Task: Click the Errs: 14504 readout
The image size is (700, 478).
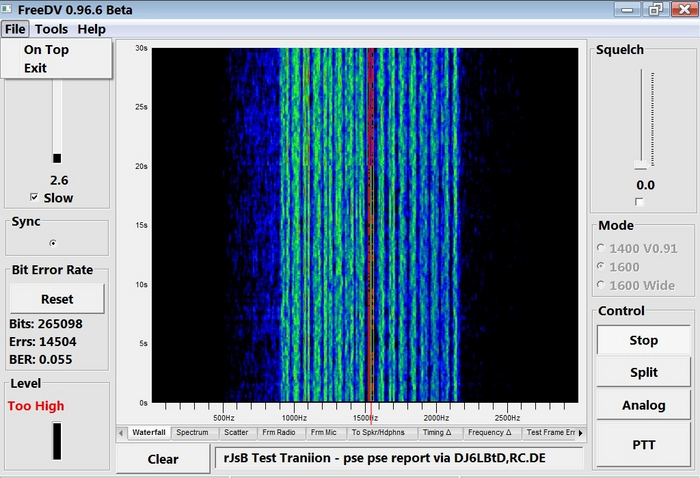Action: coord(43,341)
